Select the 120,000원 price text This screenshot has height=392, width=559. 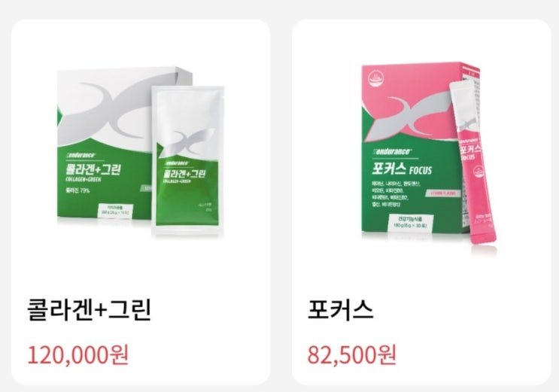pos(77,354)
